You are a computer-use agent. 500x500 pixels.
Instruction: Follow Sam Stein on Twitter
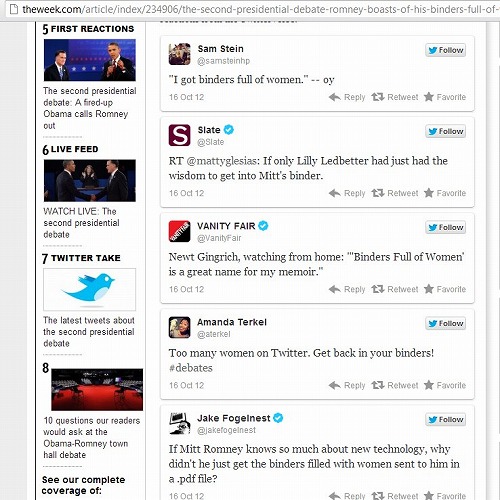(445, 50)
